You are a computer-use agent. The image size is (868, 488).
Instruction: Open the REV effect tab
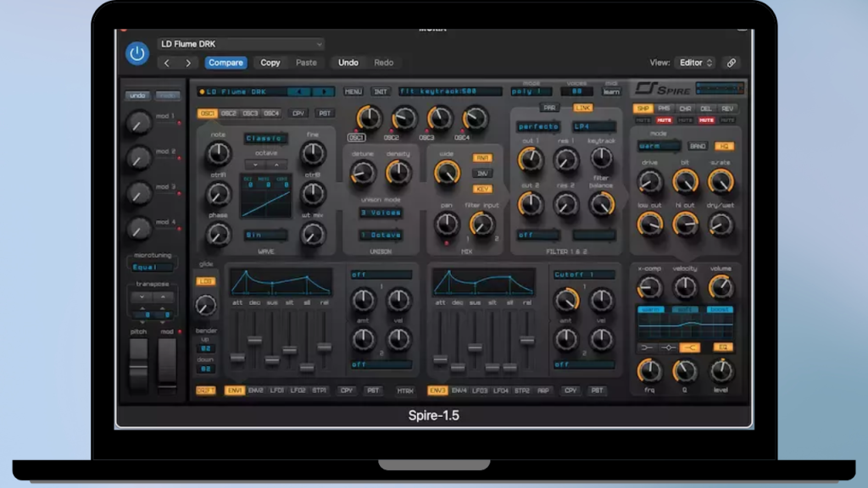click(727, 109)
